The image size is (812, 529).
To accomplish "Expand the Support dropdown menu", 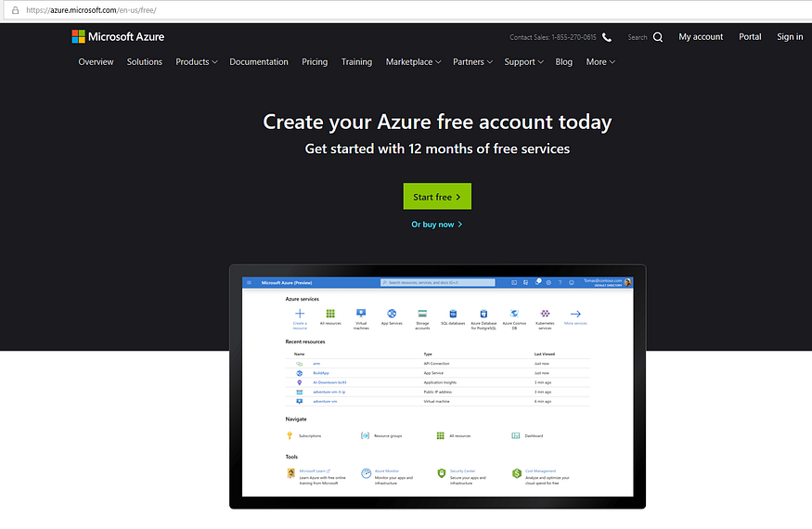I will 523,61.
